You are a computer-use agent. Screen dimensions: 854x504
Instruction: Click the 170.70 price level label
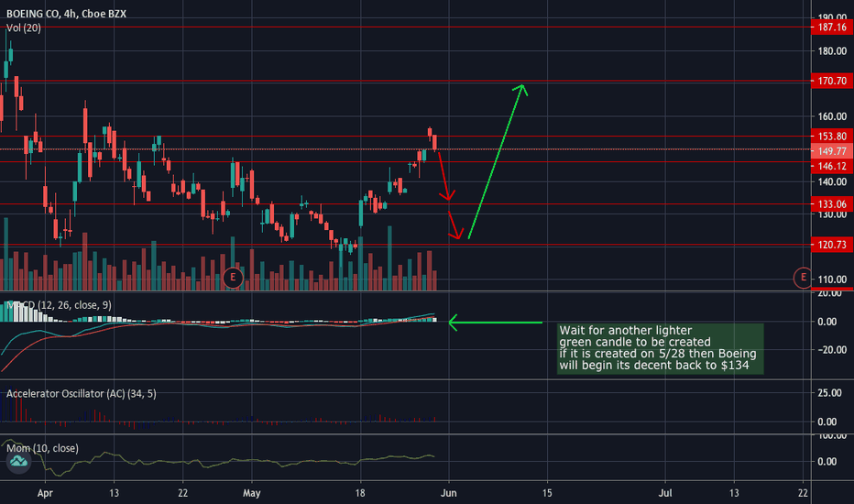click(x=832, y=82)
